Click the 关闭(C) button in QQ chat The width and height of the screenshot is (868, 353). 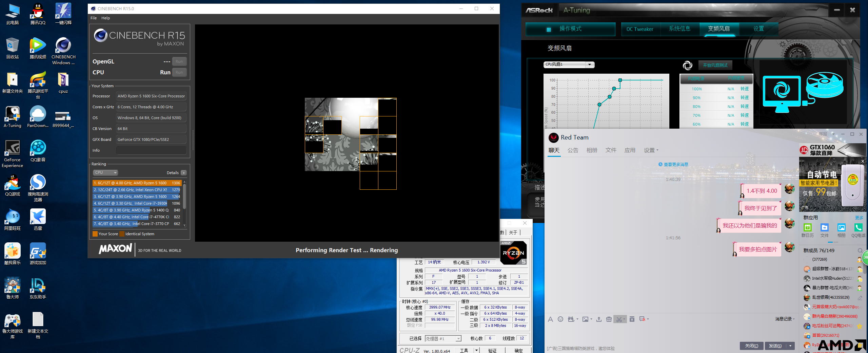pos(751,346)
